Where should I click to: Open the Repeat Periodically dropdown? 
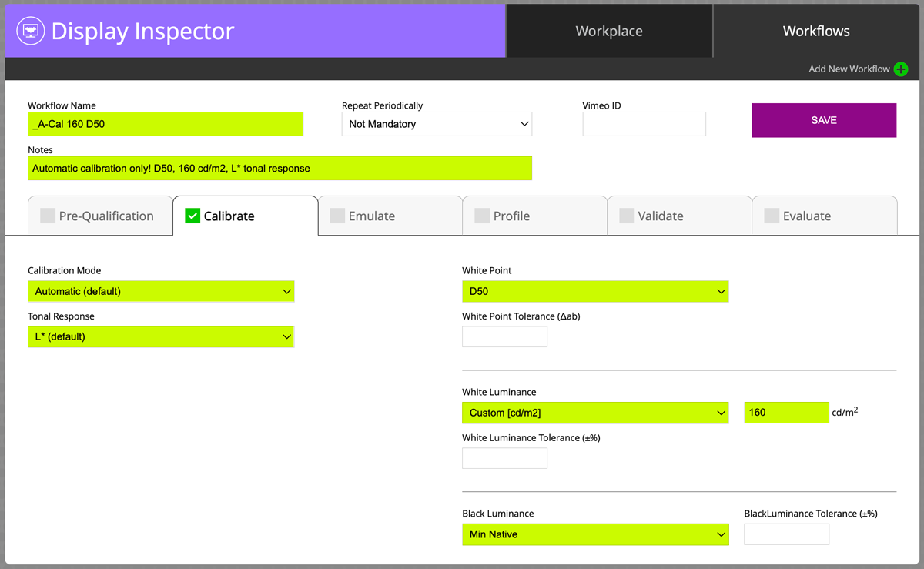click(x=437, y=124)
